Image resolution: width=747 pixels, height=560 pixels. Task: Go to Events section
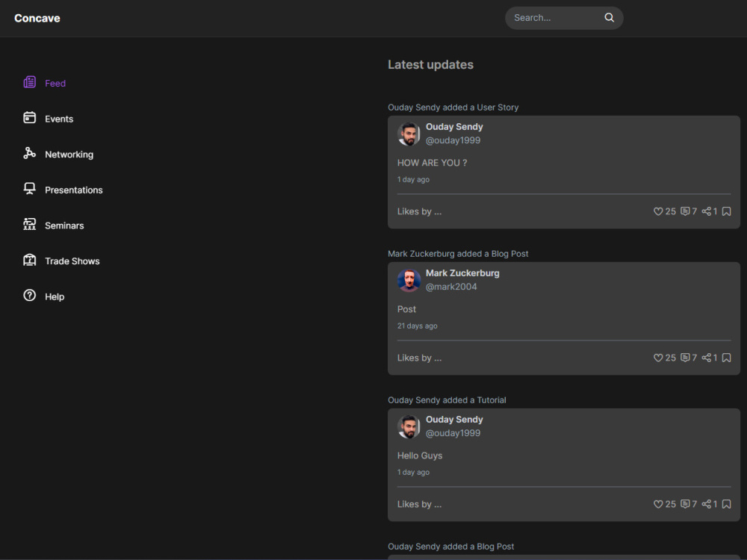59,119
